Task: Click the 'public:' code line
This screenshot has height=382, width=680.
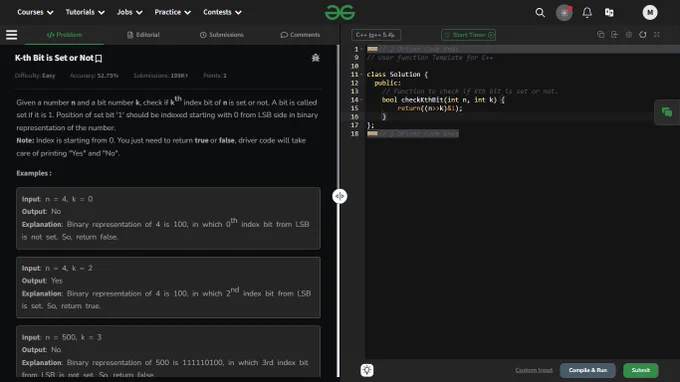Action: (388, 83)
